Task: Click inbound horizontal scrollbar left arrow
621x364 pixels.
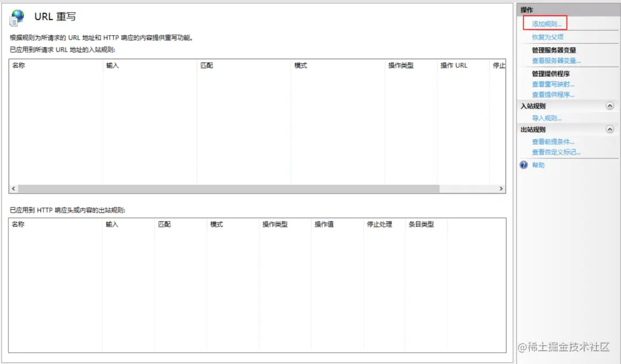Action: tap(13, 189)
